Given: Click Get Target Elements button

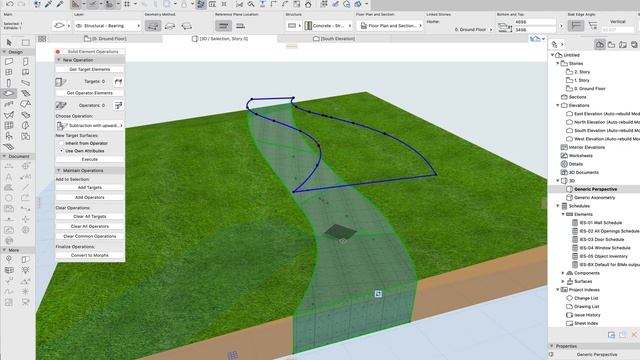Looking at the screenshot, I should coord(90,69).
